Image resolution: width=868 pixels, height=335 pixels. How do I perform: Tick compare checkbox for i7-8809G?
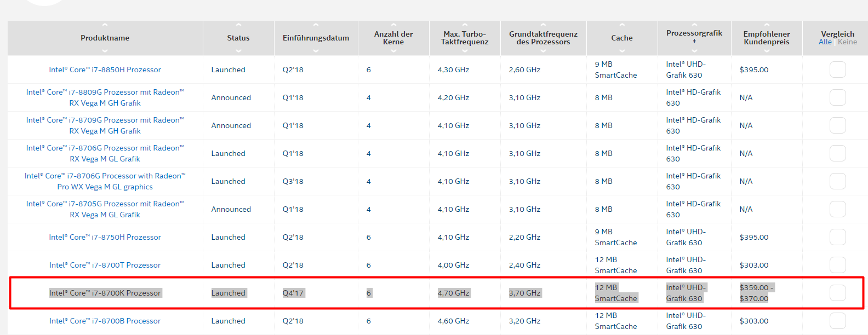pos(837,97)
